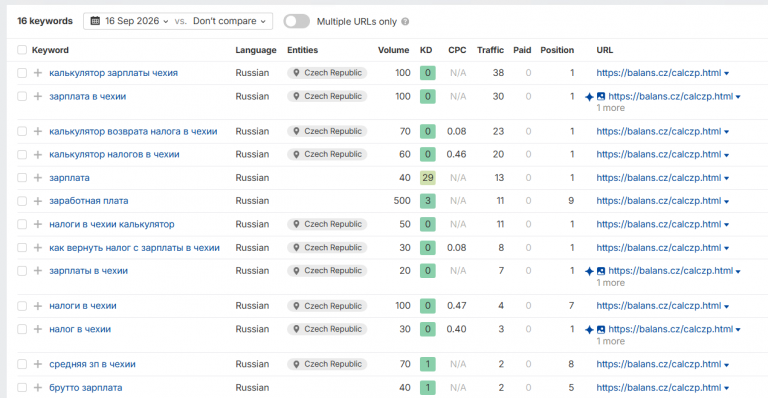This screenshot has width=768, height=398.
Task: Toggle the Multiple URLs only switch
Action: [x=297, y=22]
